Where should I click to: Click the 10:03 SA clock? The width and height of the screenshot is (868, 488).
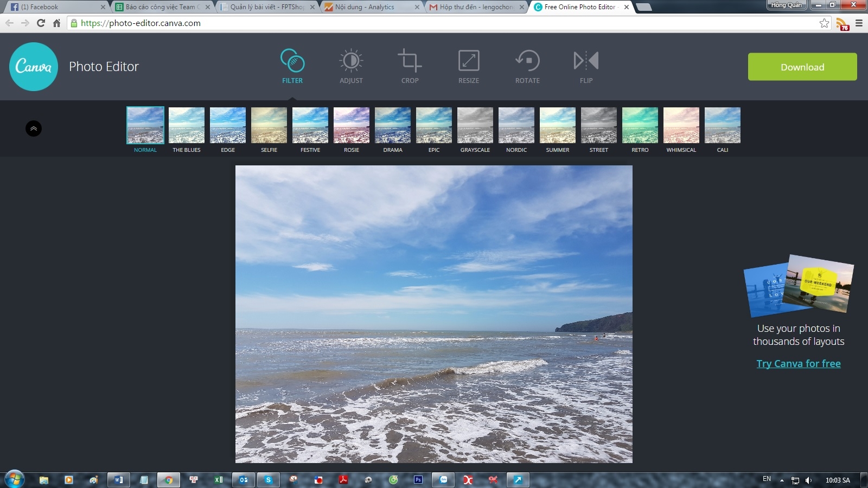838,480
